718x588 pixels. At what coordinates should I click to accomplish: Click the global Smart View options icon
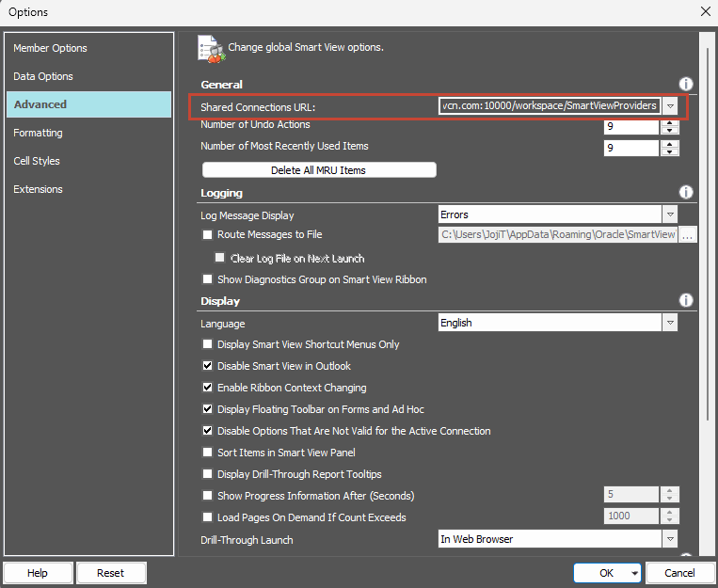212,49
